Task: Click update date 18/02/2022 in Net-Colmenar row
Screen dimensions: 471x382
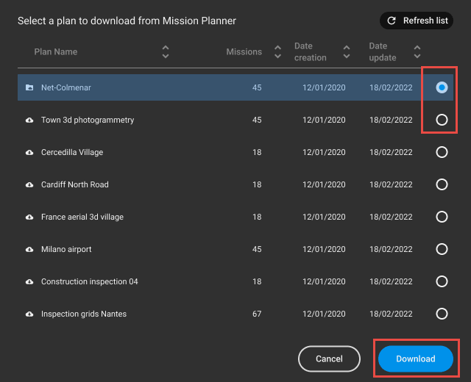Action: pos(391,88)
